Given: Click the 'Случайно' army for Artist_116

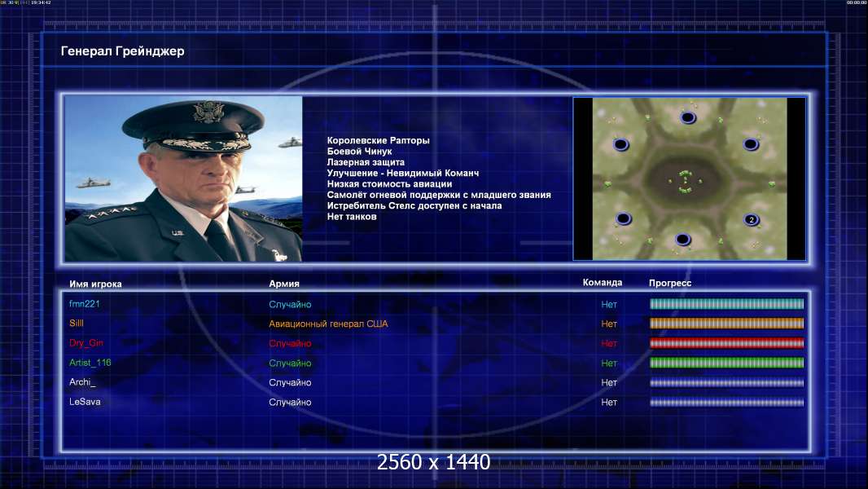Looking at the screenshot, I should pyautogui.click(x=290, y=363).
